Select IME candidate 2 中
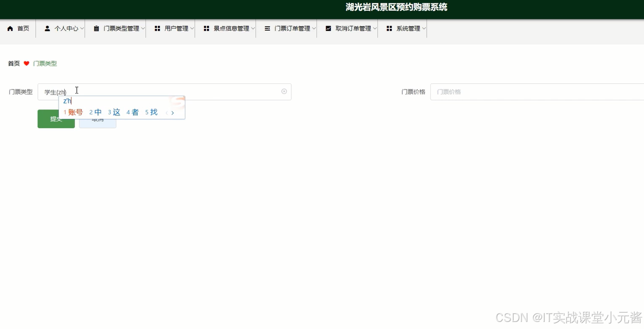 pos(95,112)
